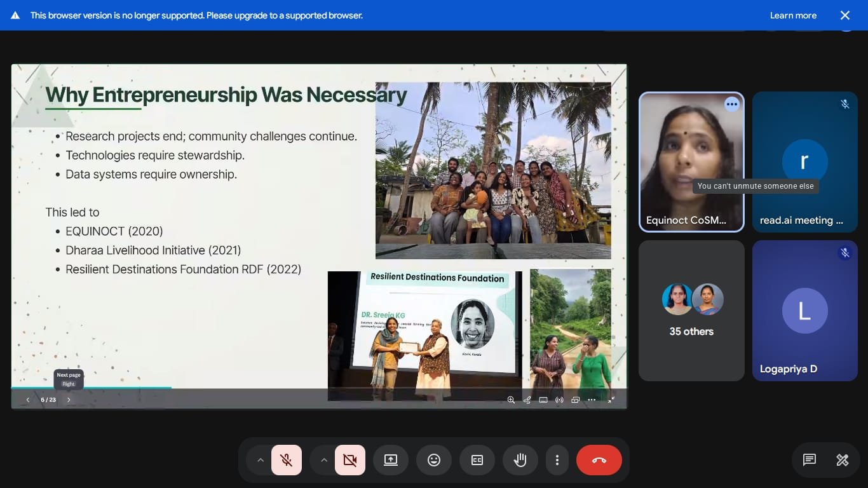This screenshot has width=868, height=488.
Task: Click muted mic icon on read.ai tile
Action: pos(844,104)
